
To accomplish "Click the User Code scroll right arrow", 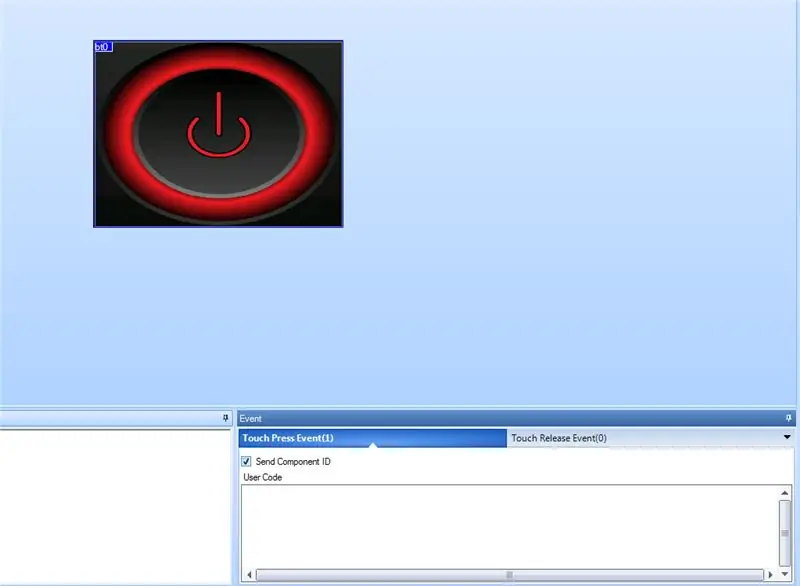I will 770,575.
